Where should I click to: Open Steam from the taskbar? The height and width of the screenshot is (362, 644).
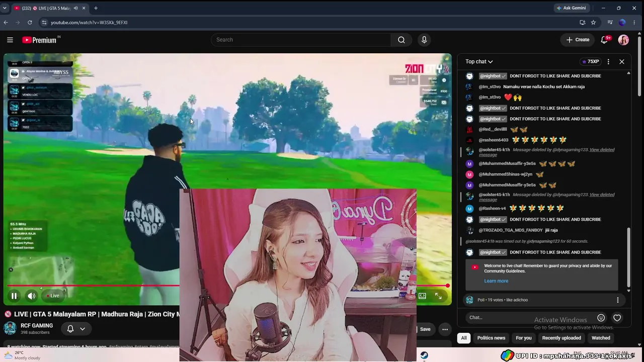[x=424, y=355]
